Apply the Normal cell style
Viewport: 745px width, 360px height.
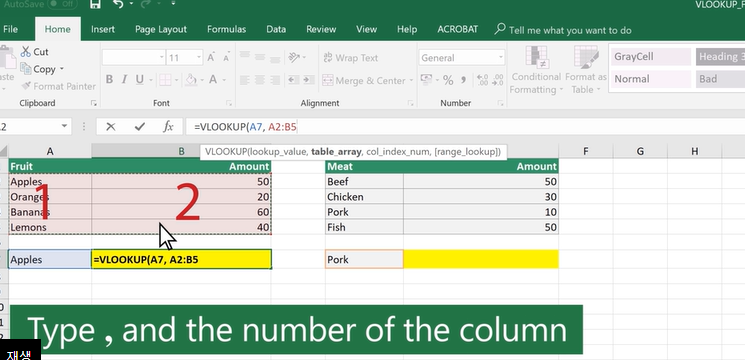pyautogui.click(x=650, y=79)
